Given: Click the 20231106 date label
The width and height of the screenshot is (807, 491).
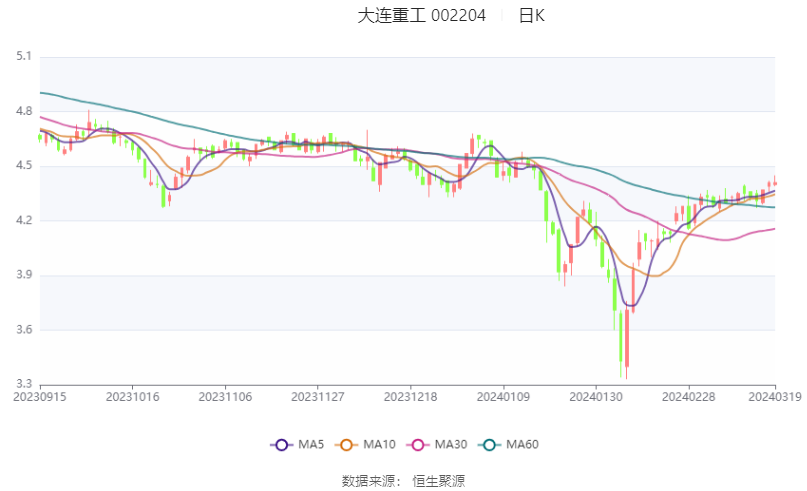Looking at the screenshot, I should tap(225, 397).
